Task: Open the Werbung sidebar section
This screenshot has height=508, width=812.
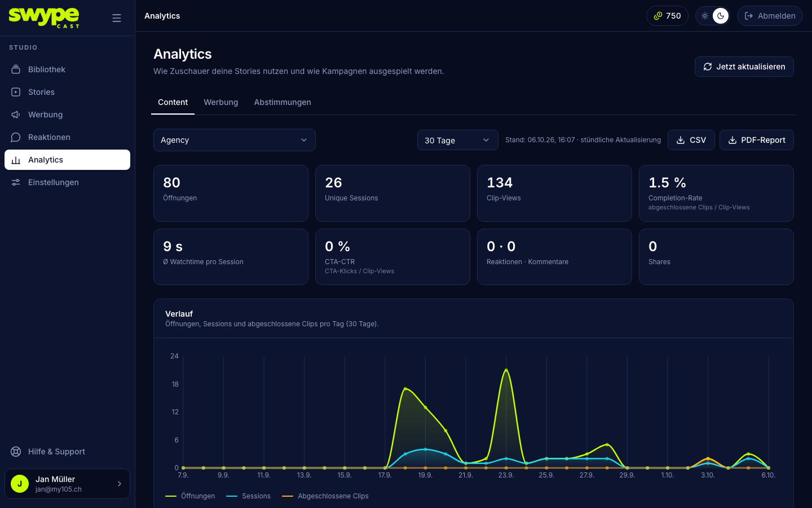Action: pyautogui.click(x=67, y=115)
